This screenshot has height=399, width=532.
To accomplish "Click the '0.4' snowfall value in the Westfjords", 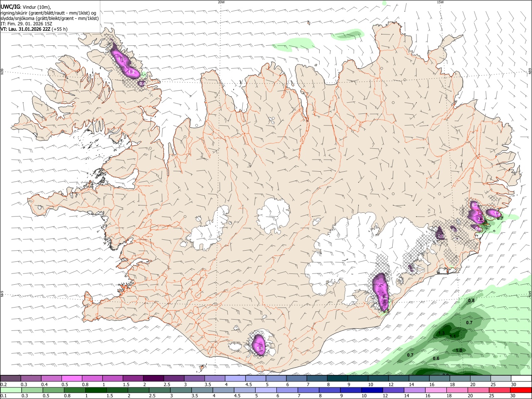I will pyautogui.click(x=142, y=84).
